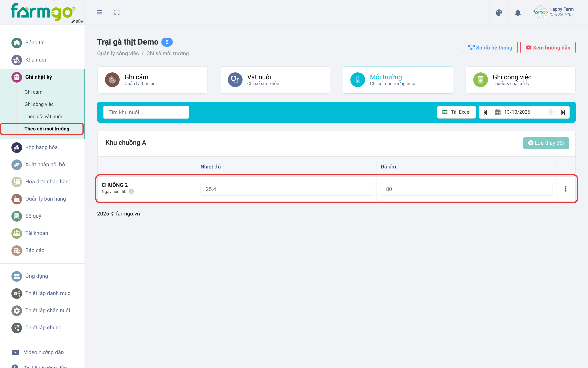Click the Thiết lập chung sliders icon
Screen dimensions: 588x368
coord(17,328)
